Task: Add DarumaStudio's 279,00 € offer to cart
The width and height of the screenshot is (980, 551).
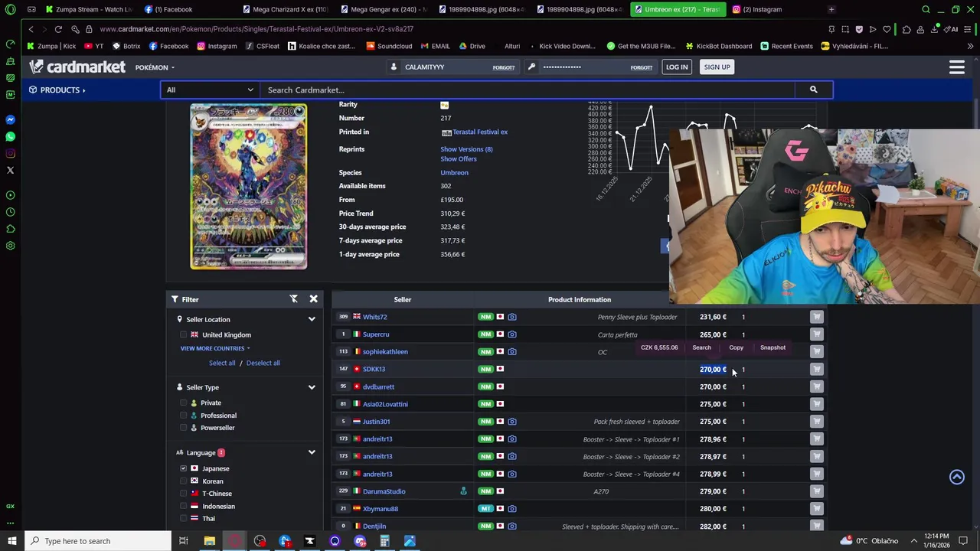Action: tap(816, 491)
